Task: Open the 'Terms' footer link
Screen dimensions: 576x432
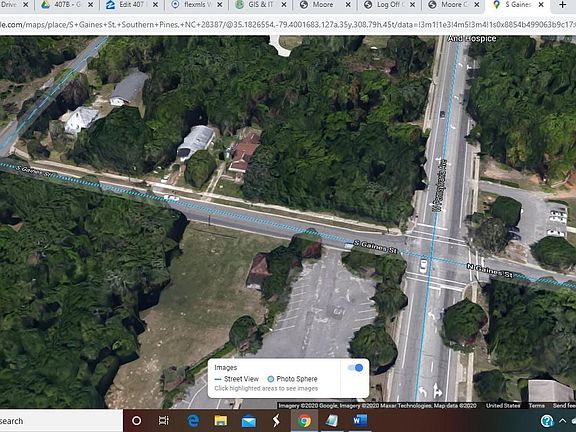Action: (x=536, y=406)
